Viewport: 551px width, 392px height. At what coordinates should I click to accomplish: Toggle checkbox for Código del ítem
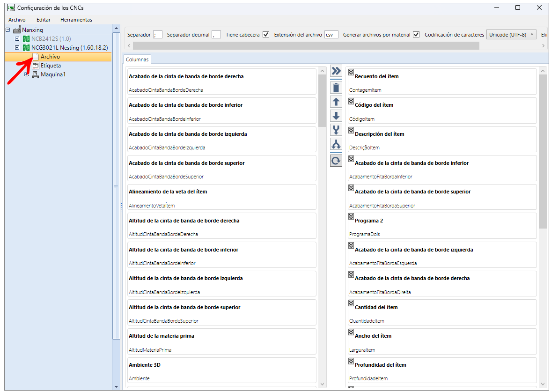pyautogui.click(x=351, y=101)
